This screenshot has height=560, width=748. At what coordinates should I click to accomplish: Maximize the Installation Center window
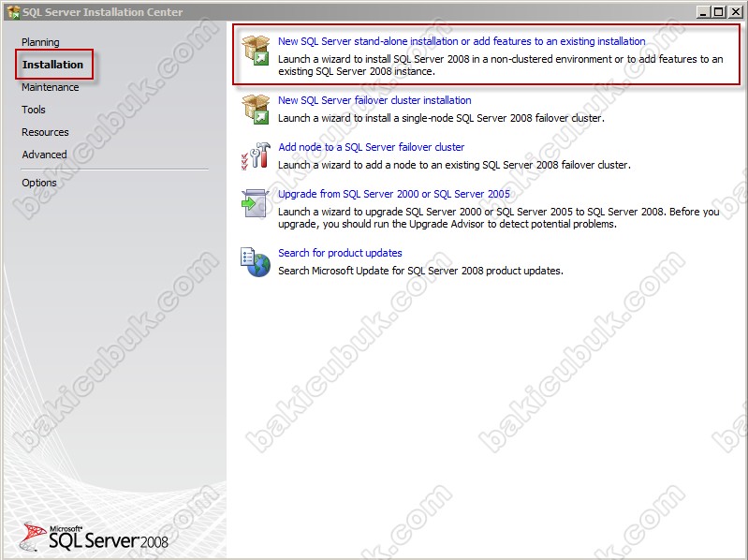[x=718, y=12]
